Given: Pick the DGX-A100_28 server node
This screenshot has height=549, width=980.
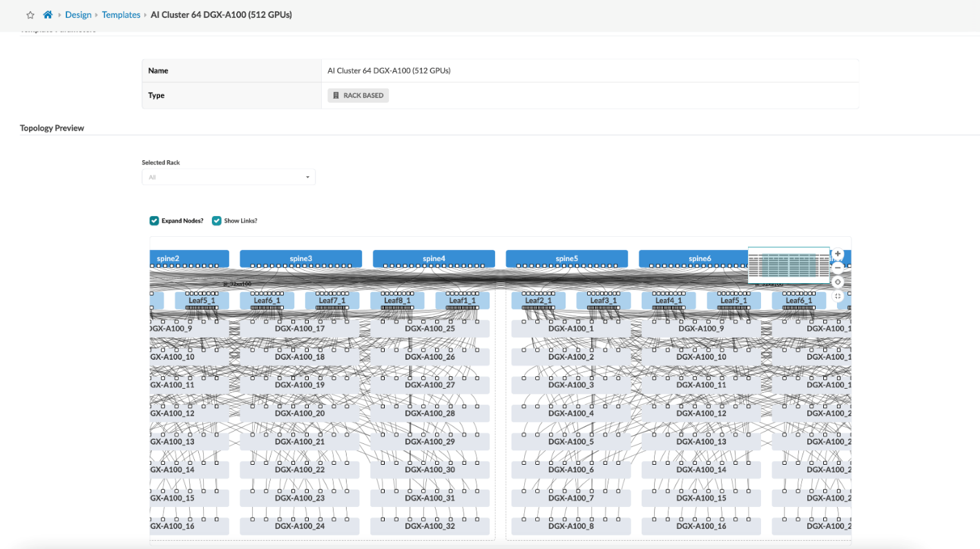Looking at the screenshot, I should coord(430,414).
